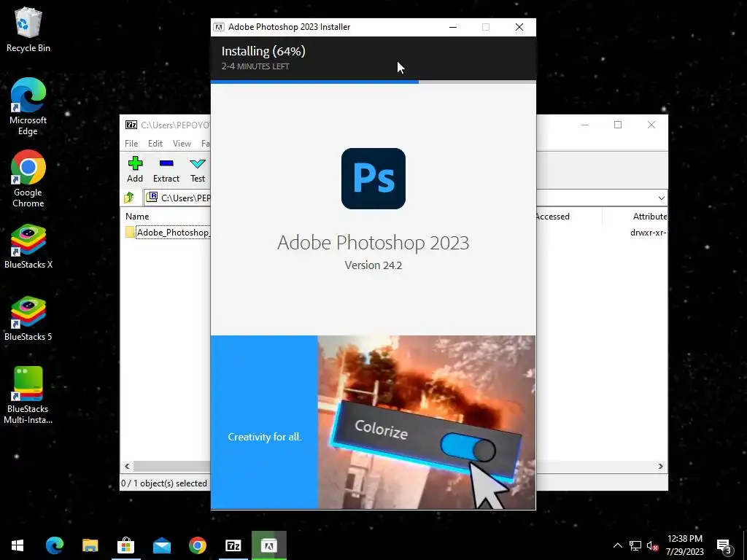Click the Colorize toggle in promo image

click(x=468, y=448)
